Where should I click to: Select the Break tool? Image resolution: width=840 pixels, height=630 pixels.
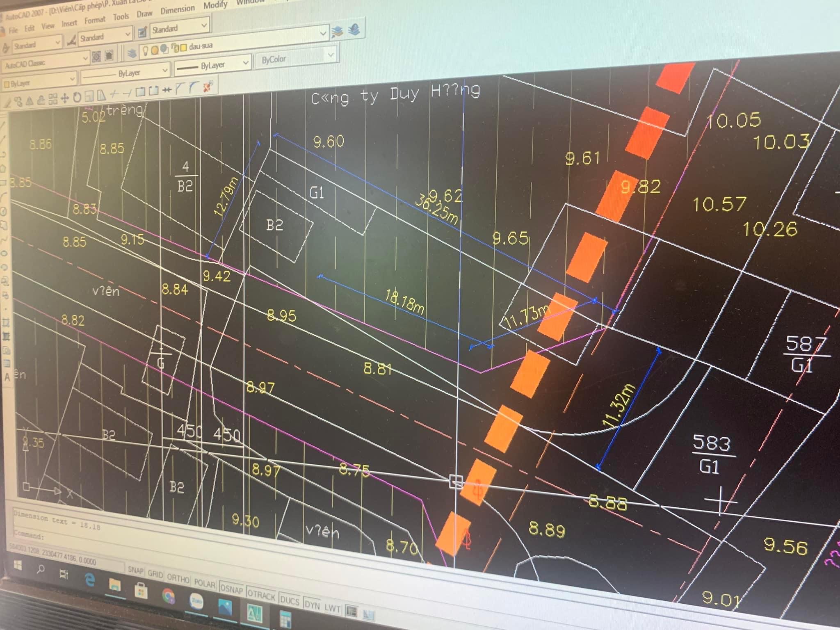(153, 90)
